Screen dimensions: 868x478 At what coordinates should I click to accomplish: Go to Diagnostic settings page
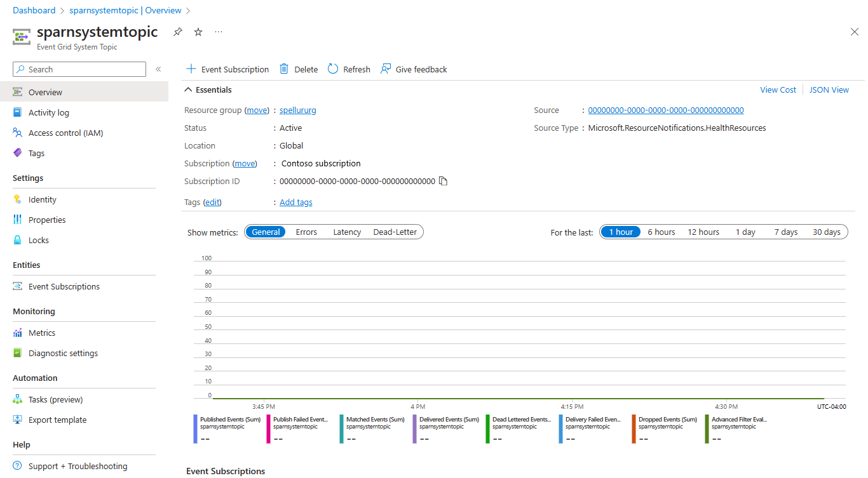63,354
